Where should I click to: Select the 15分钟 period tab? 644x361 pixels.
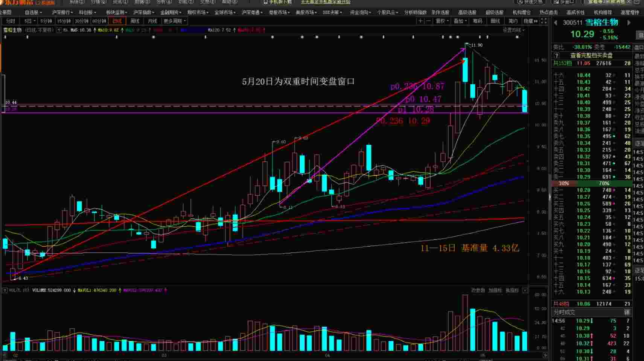pos(64,21)
